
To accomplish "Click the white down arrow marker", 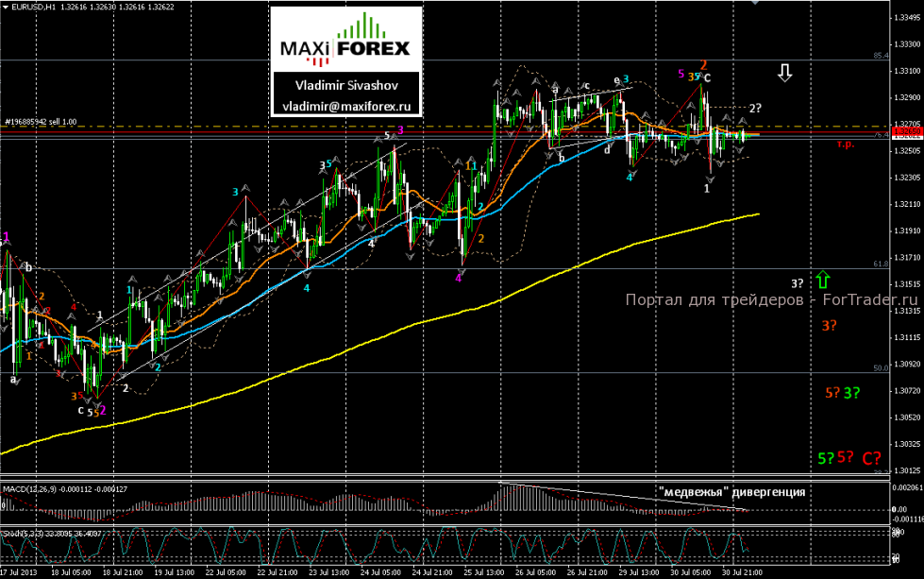I will [x=784, y=73].
